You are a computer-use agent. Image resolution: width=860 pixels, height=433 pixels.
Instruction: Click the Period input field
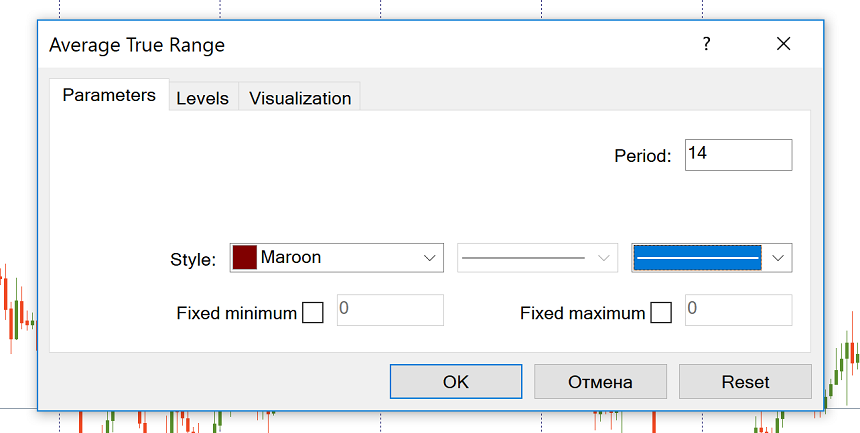click(738, 155)
